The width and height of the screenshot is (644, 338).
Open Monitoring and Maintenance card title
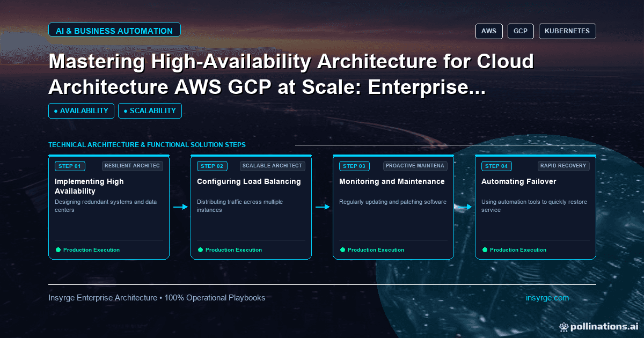(x=392, y=181)
